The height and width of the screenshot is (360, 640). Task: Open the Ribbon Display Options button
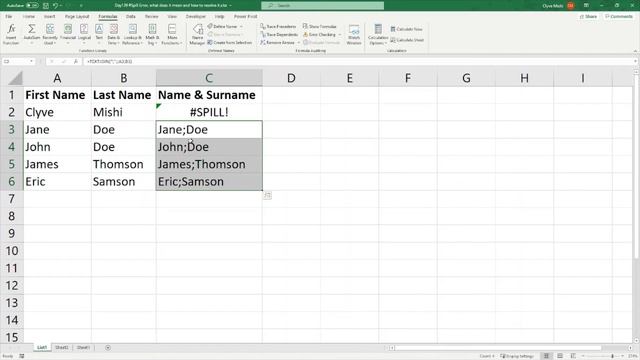pyautogui.click(x=586, y=6)
